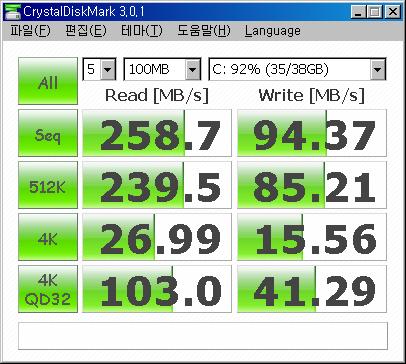Start the Seq benchmark test
406x364 pixels.
point(48,133)
